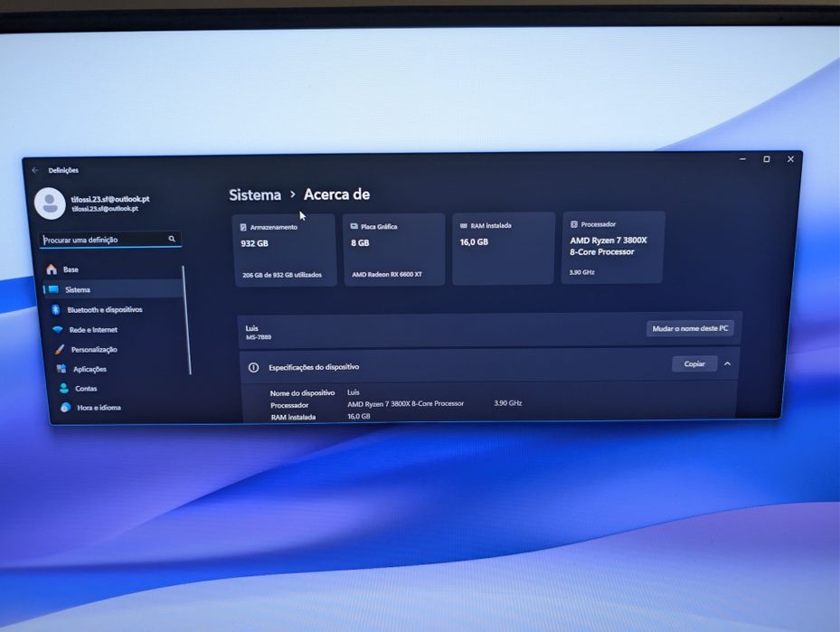Open the Processador Ryzen 7 card

tap(613, 247)
